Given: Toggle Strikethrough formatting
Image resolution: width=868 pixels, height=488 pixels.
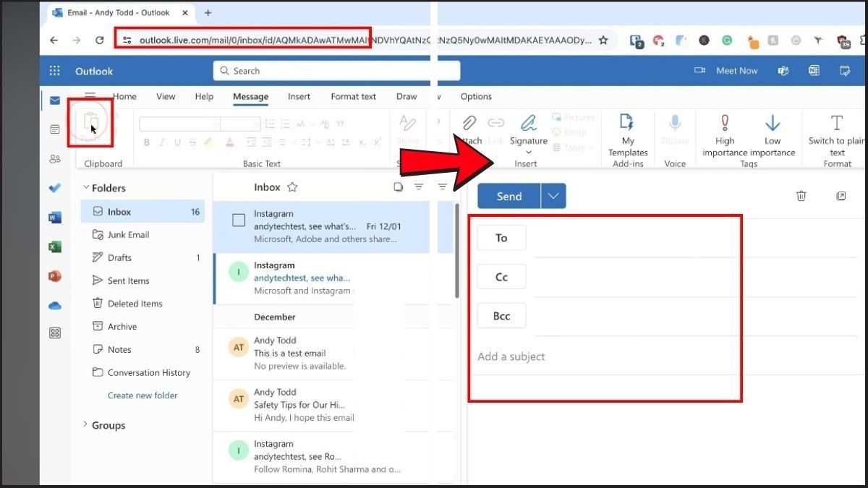Looking at the screenshot, I should click(192, 142).
